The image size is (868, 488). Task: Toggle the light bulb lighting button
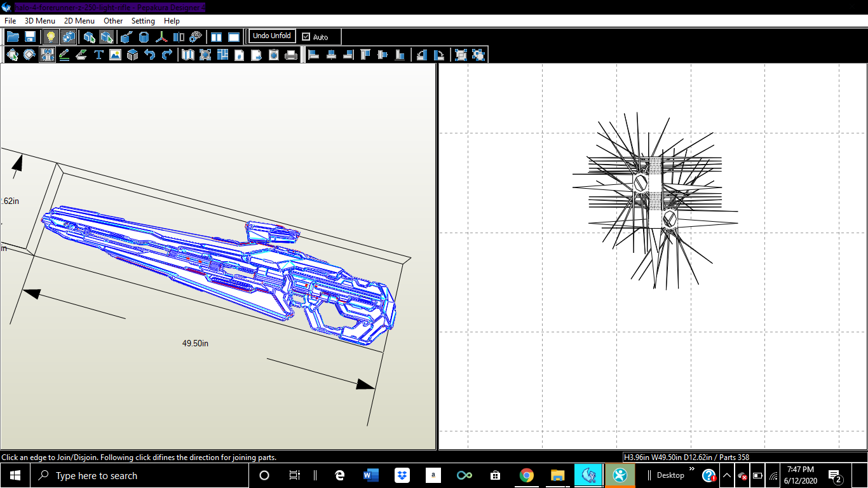(51, 37)
